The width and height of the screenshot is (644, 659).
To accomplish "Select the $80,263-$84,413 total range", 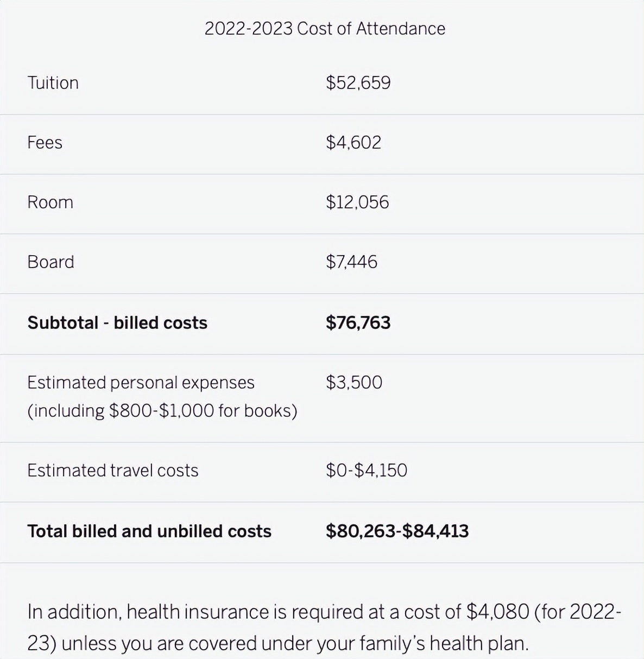I will click(397, 531).
